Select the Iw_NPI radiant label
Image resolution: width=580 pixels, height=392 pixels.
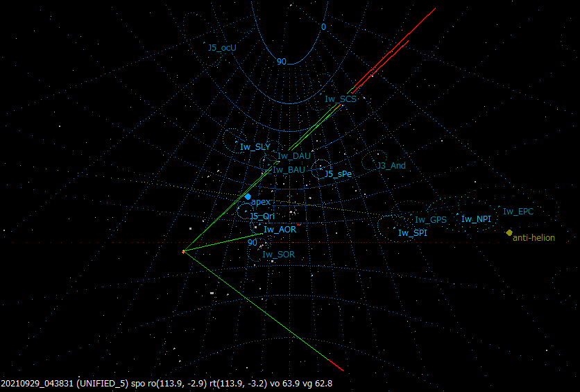coord(476,219)
